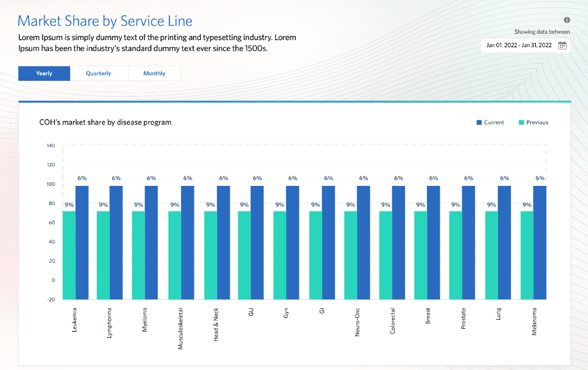Click the Leukemia axis label
The image size is (588, 370).
75,320
